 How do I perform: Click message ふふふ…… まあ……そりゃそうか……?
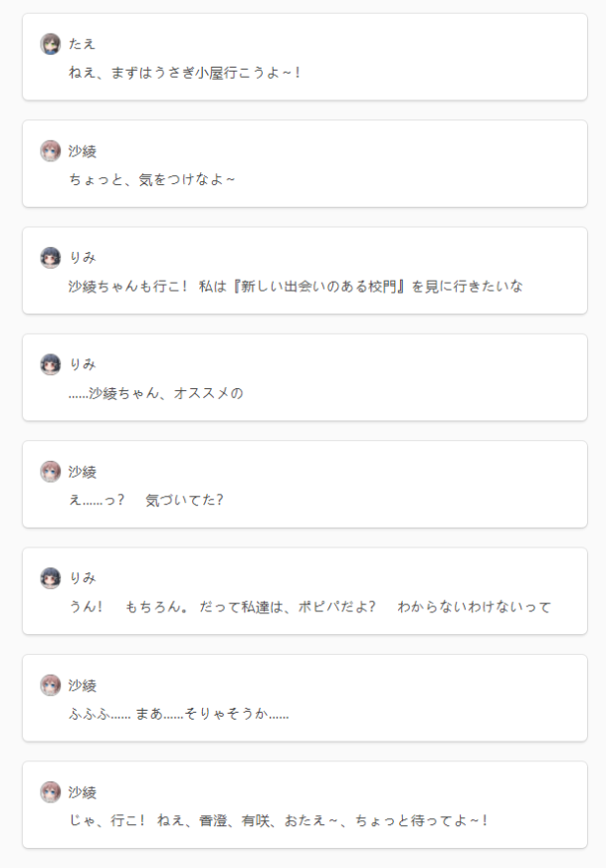coord(178,714)
